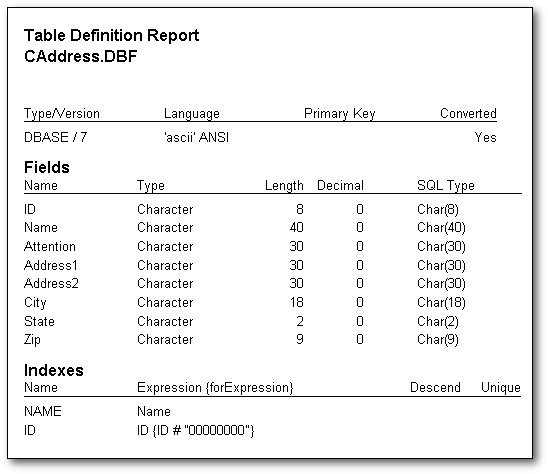The image size is (548, 474).
Task: Click the Primary Key column header
Action: (340, 114)
